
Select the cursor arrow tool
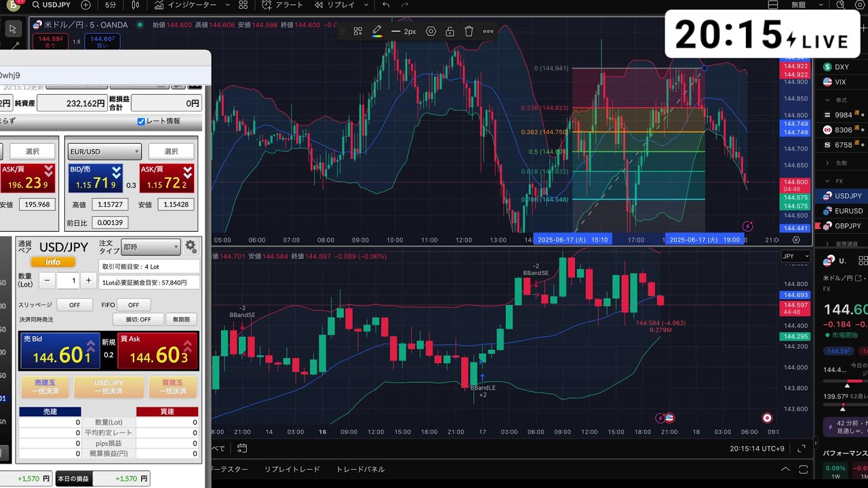(13, 29)
